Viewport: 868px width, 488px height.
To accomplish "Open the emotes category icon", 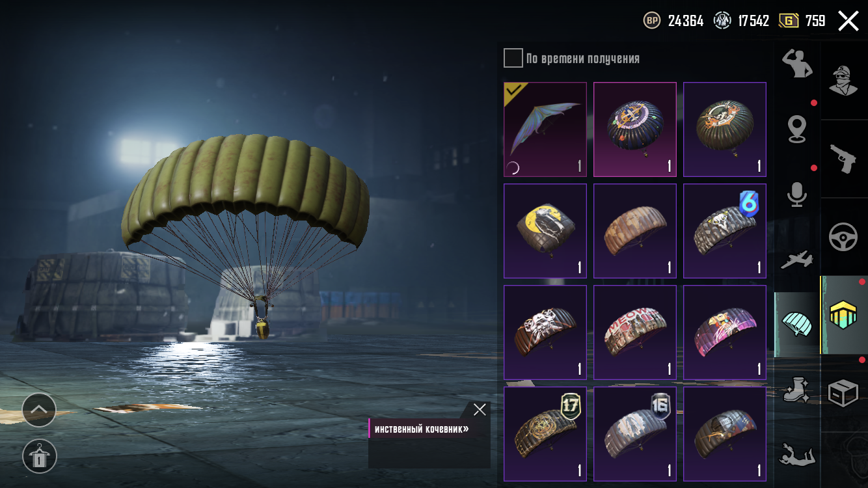I will pos(796,63).
